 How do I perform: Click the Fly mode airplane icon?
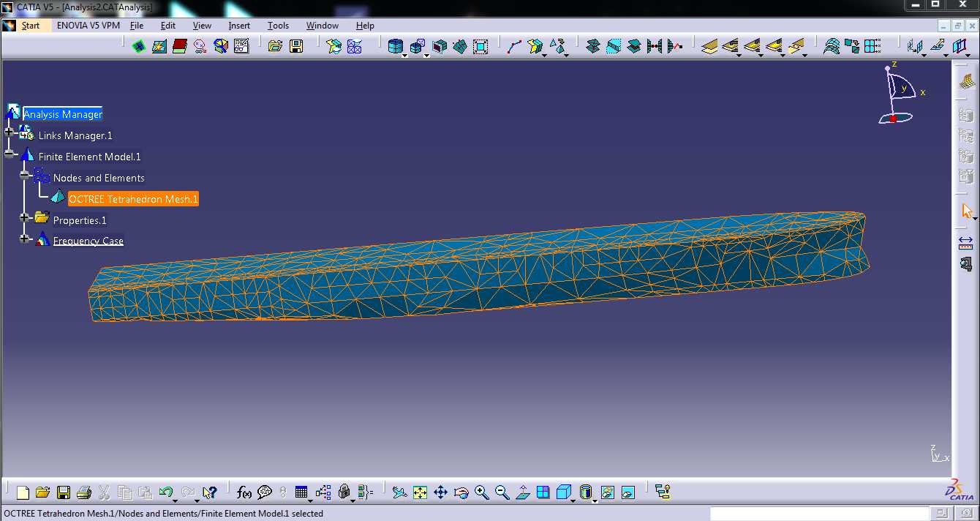pyautogui.click(x=399, y=492)
